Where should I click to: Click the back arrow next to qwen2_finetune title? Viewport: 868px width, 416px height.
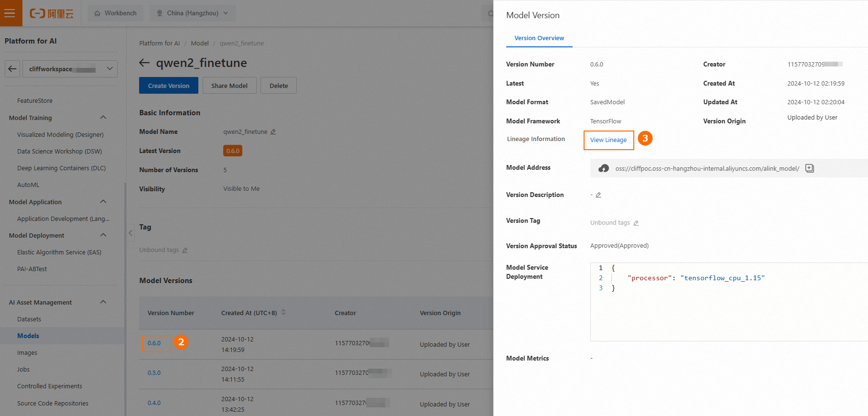[x=144, y=63]
